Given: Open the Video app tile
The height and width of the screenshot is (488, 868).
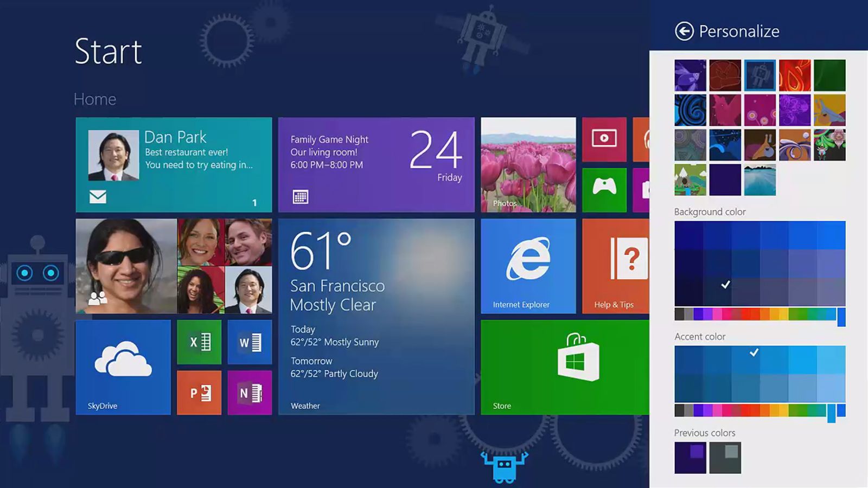Looking at the screenshot, I should pos(604,138).
